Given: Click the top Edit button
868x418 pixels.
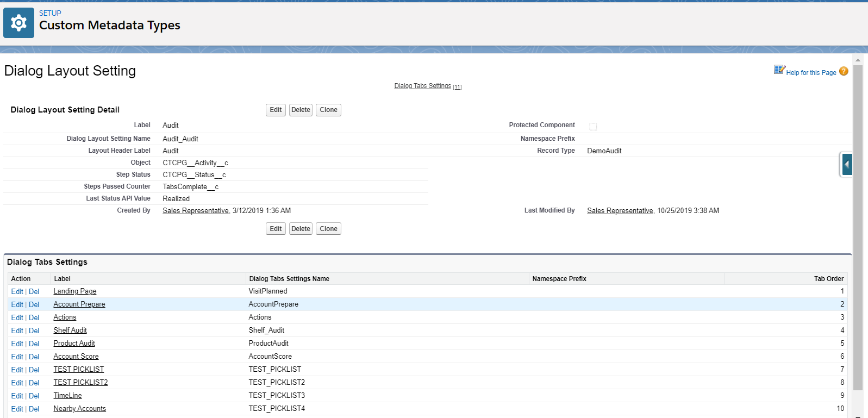Looking at the screenshot, I should coord(276,110).
